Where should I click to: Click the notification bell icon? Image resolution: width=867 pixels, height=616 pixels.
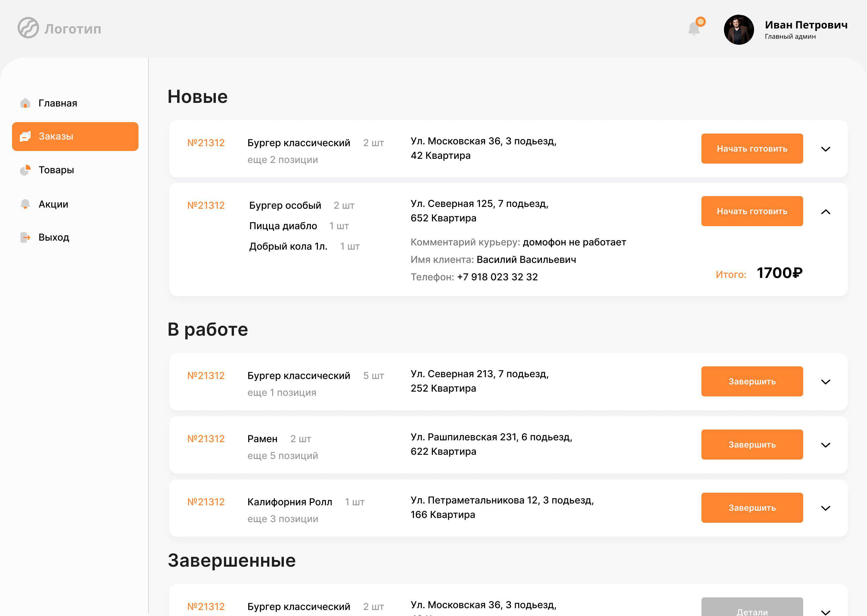click(x=694, y=29)
